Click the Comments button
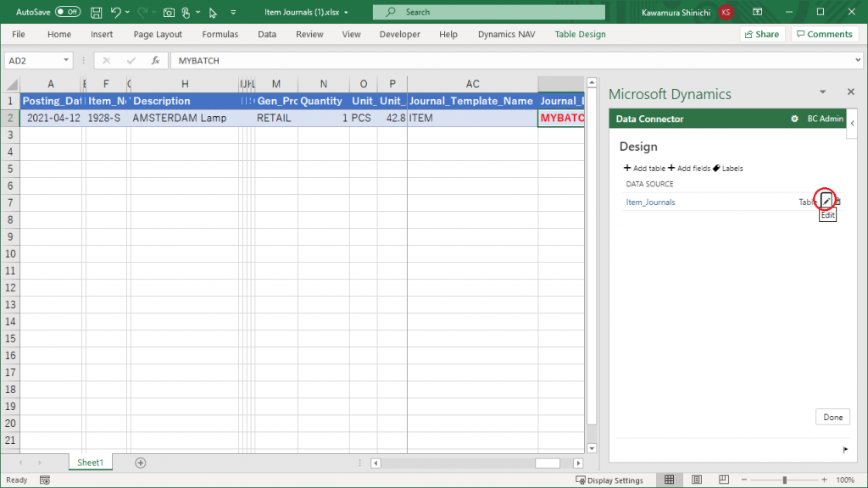The image size is (868, 488). tap(825, 34)
